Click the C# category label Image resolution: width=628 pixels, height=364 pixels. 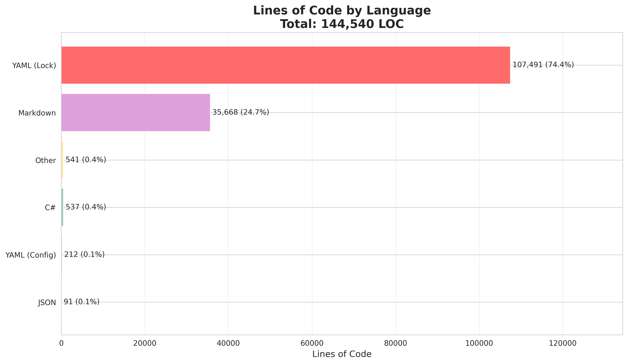pyautogui.click(x=50, y=208)
